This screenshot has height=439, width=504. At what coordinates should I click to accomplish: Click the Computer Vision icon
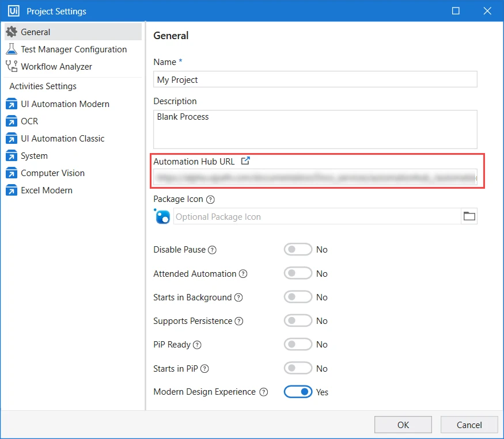12,173
